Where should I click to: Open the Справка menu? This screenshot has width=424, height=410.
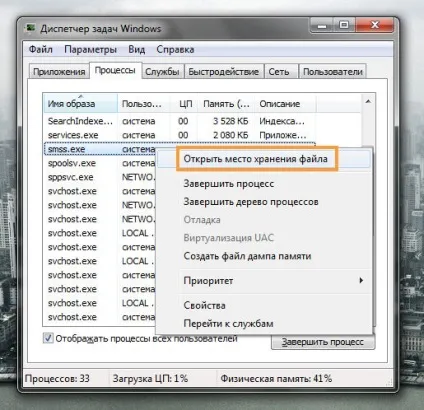click(175, 50)
